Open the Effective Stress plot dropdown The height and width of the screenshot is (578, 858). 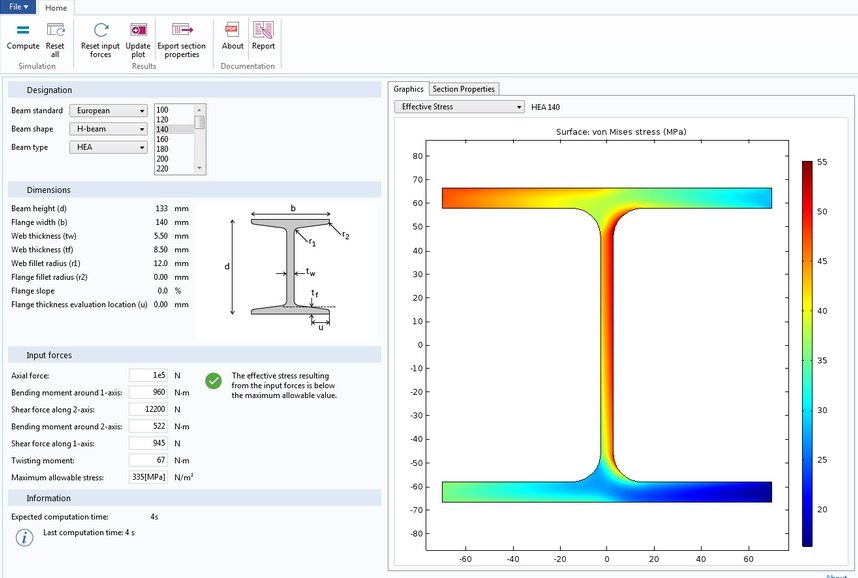[x=459, y=106]
